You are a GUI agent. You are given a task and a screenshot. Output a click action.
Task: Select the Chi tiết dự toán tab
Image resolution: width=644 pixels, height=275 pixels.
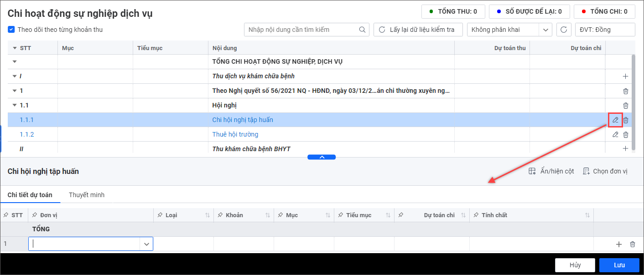point(30,195)
